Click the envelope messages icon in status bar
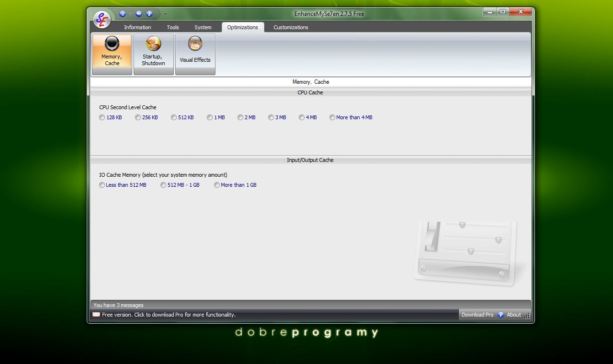Image resolution: width=613 pixels, height=364 pixels. click(96, 315)
